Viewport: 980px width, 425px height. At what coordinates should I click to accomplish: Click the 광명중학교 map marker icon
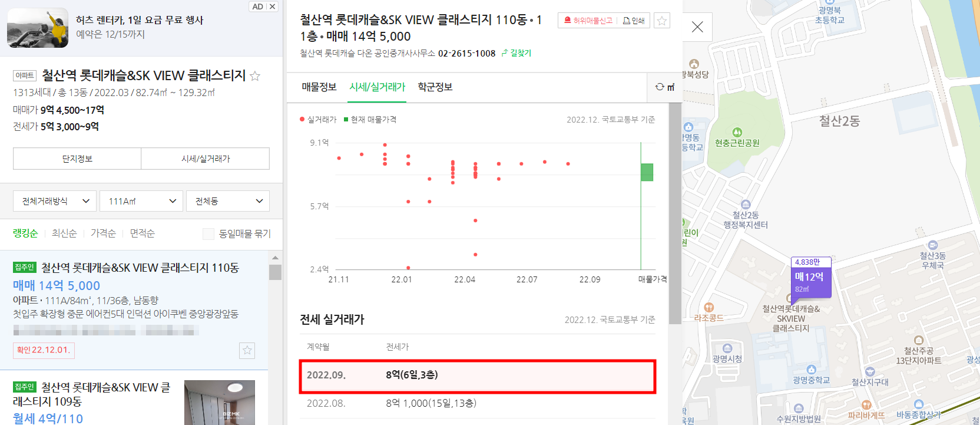point(812,370)
